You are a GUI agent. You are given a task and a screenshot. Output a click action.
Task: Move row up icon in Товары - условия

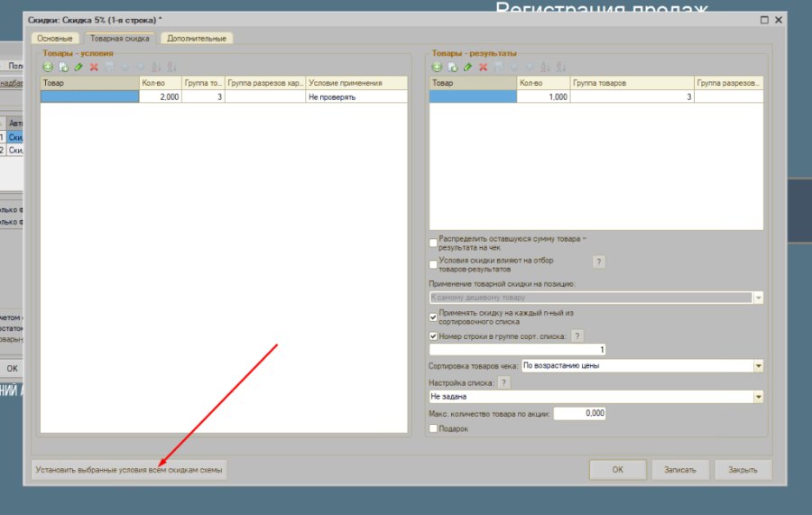pyautogui.click(x=125, y=68)
